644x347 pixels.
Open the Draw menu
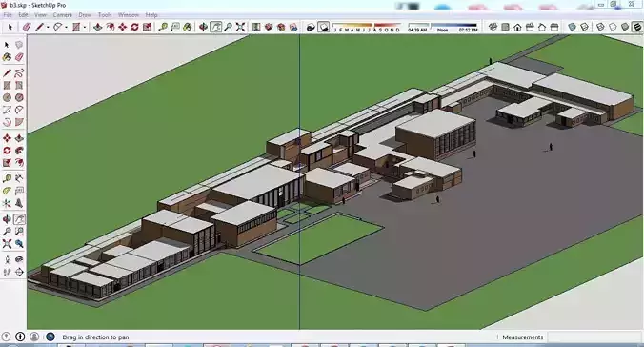click(85, 15)
